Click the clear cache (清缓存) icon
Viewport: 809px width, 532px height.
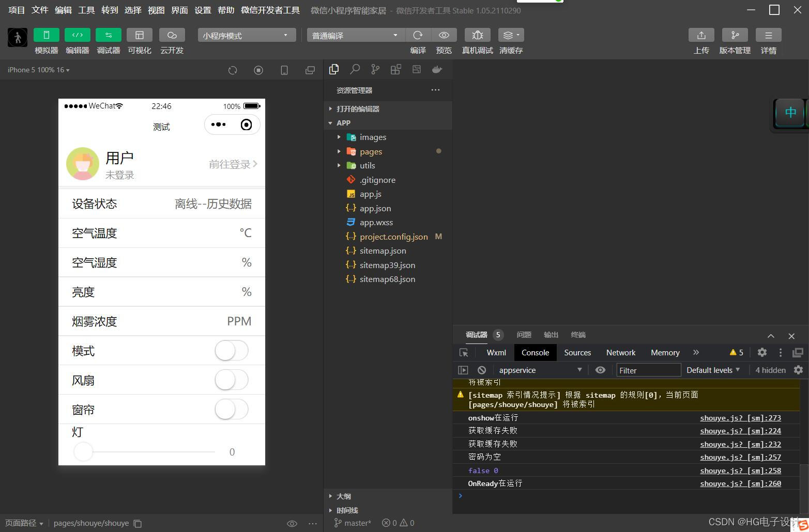pyautogui.click(x=511, y=35)
